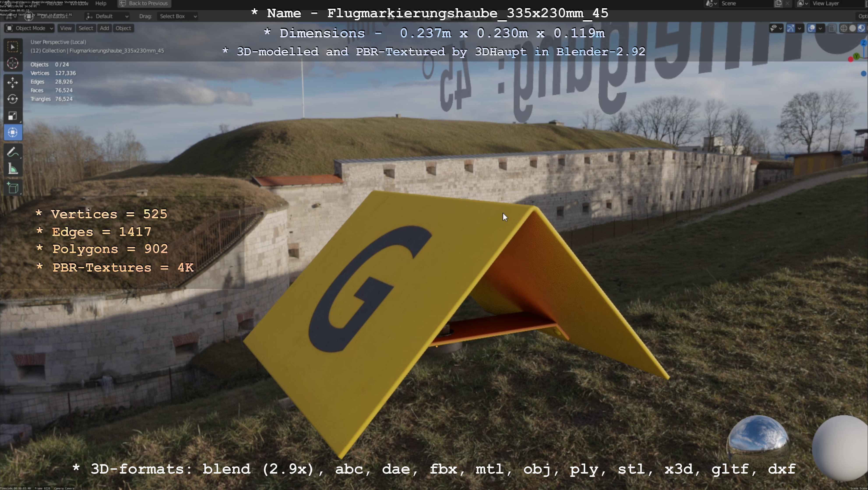Click the '(12) Collection | Flugmarkierungshaube_335x230mm_45' text
The width and height of the screenshot is (868, 490).
tap(97, 51)
